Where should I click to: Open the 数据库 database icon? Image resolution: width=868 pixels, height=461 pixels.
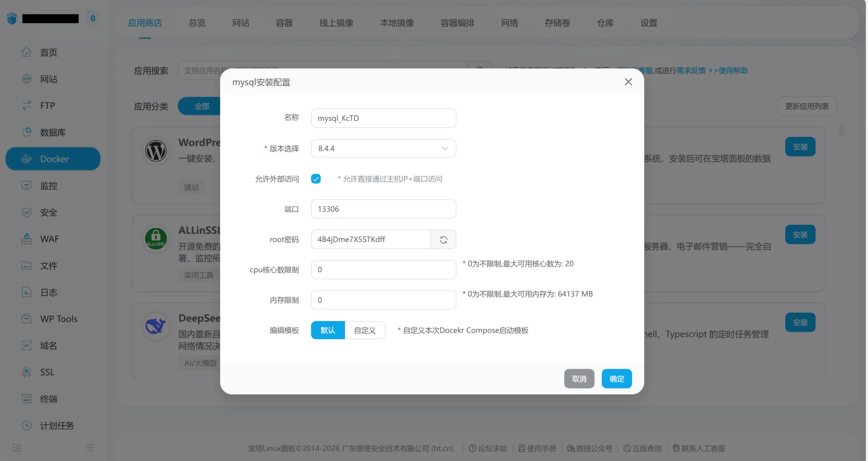pyautogui.click(x=26, y=132)
